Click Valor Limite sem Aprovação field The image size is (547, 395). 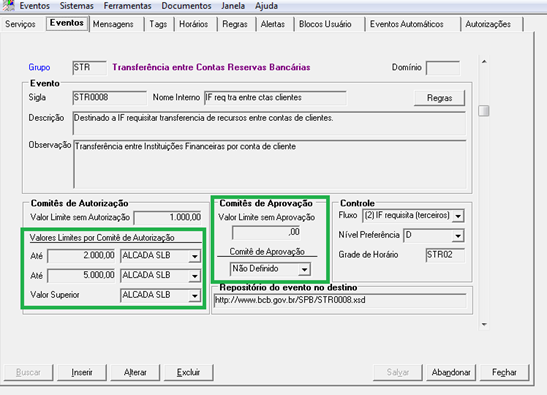tap(266, 232)
